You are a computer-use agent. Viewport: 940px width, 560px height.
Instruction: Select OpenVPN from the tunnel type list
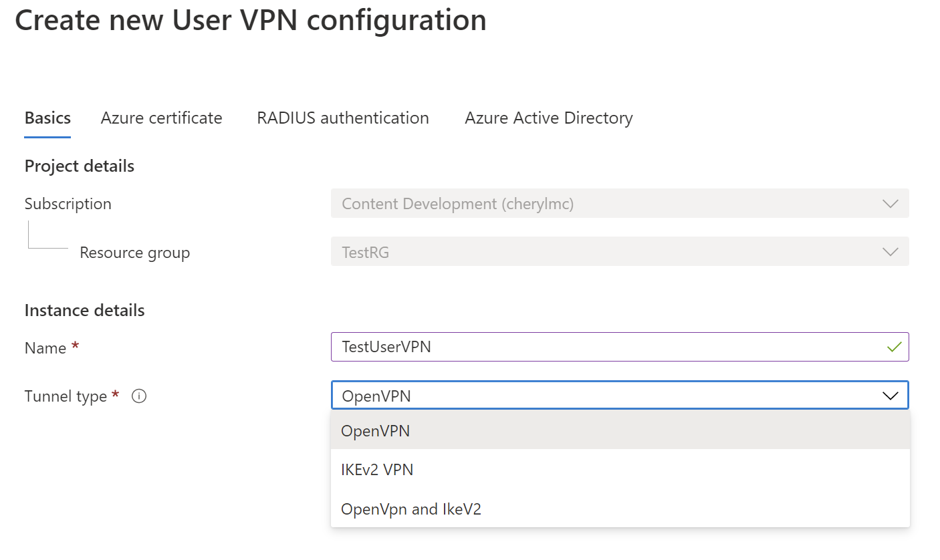[375, 431]
